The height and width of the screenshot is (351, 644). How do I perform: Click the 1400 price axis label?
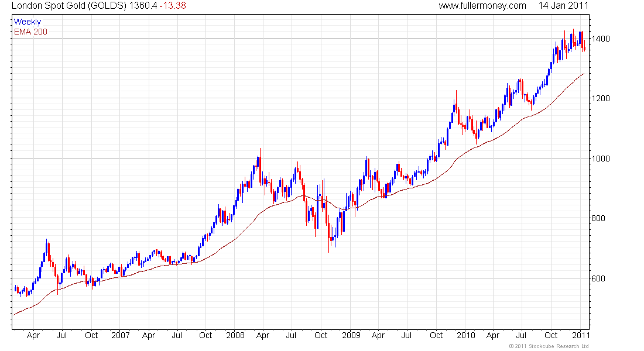(601, 39)
